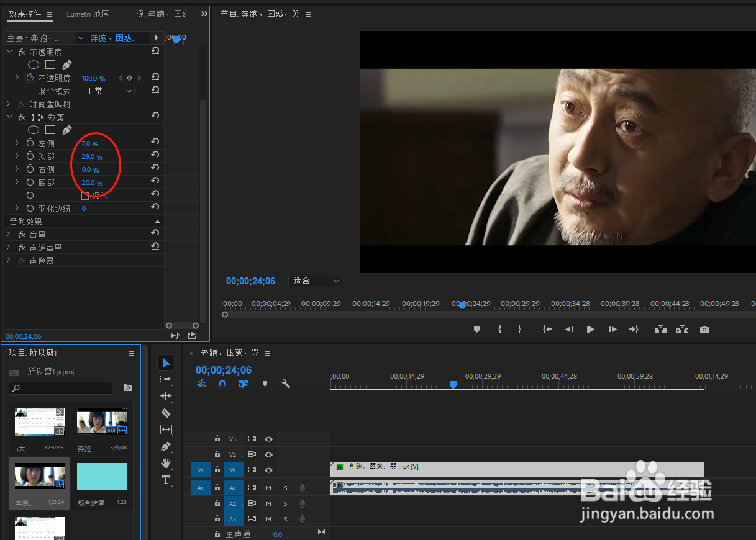Viewport: 756px width, 540px height.
Task: Toggle V1 track visibility eye
Action: click(268, 470)
